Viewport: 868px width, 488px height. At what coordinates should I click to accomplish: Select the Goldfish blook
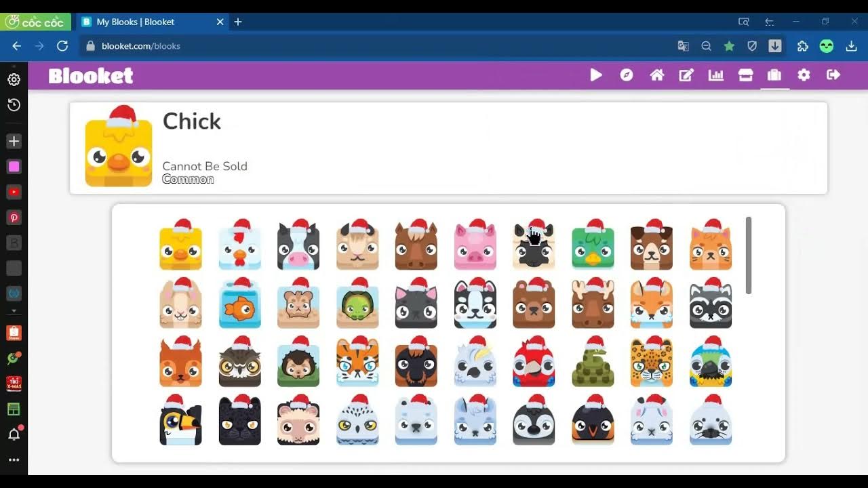pos(239,303)
